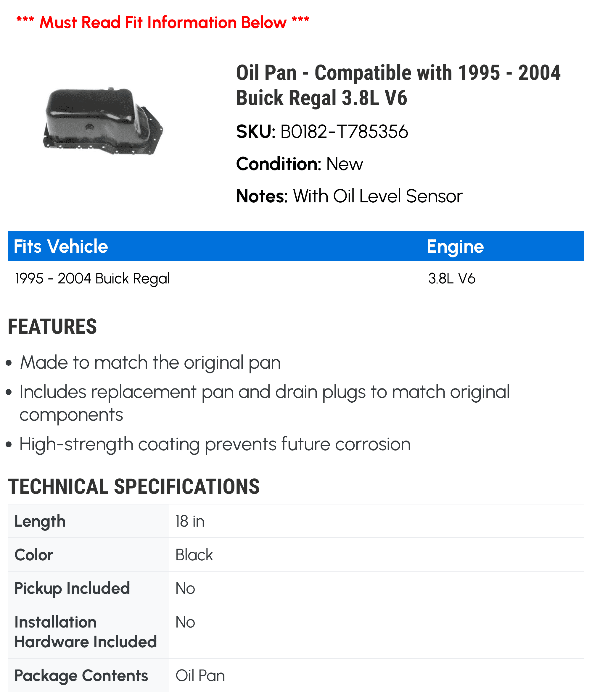The width and height of the screenshot is (592, 700).
Task: Click the Color Black specification value
Action: (194, 555)
